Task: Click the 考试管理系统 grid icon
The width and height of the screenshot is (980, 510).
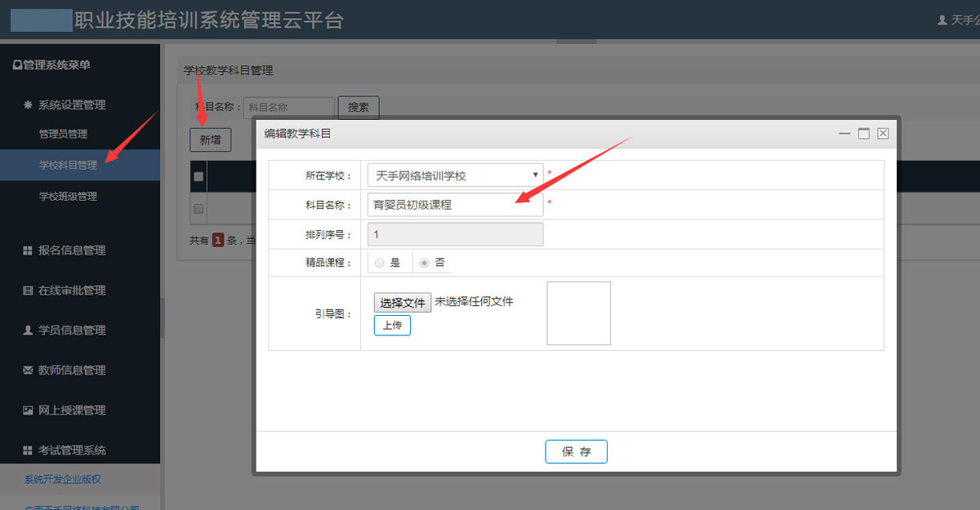Action: 27,450
